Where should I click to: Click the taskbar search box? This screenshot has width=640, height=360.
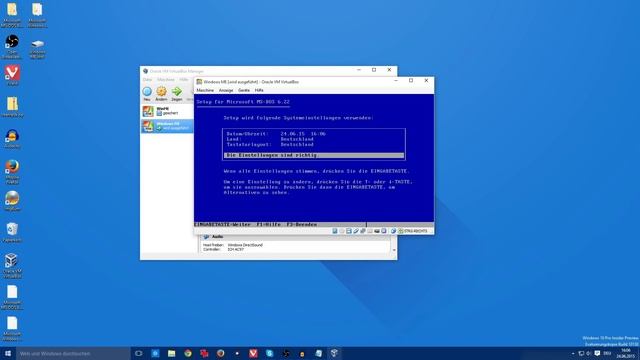(73, 353)
